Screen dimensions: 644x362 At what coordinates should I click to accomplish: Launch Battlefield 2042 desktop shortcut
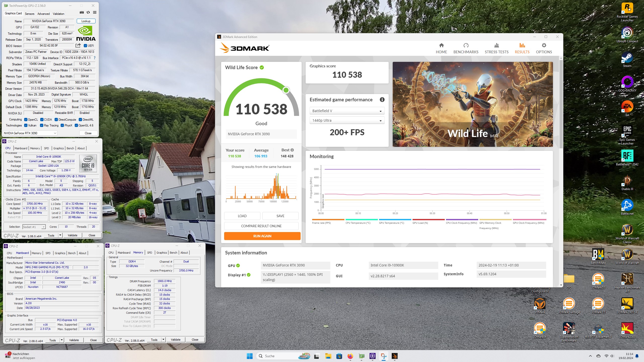pos(627,158)
